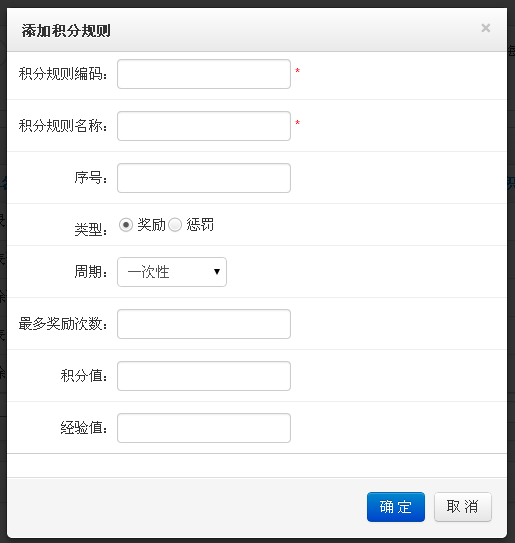Cancel the dialog with 取消 button
Viewport: 515px width, 543px height.
coord(463,507)
